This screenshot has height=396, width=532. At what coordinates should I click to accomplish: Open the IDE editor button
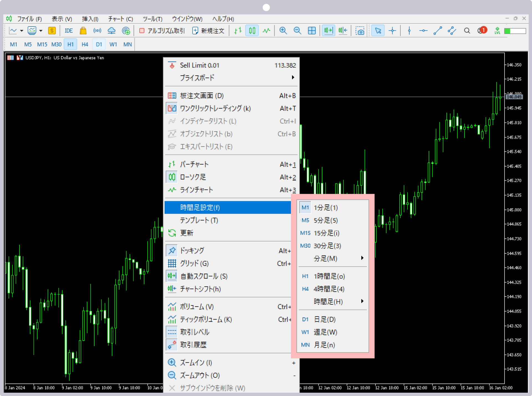coord(69,31)
